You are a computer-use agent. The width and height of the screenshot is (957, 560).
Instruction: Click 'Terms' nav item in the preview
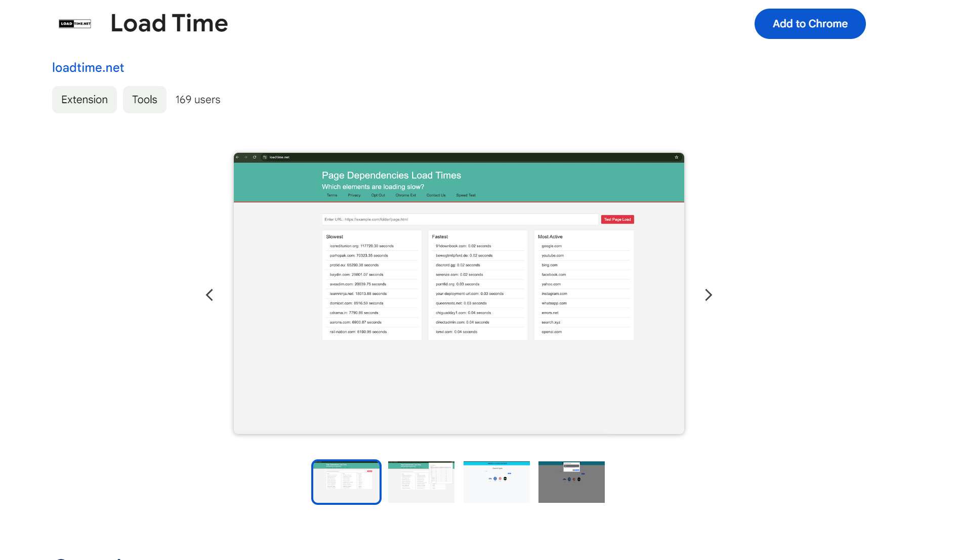pyautogui.click(x=332, y=195)
